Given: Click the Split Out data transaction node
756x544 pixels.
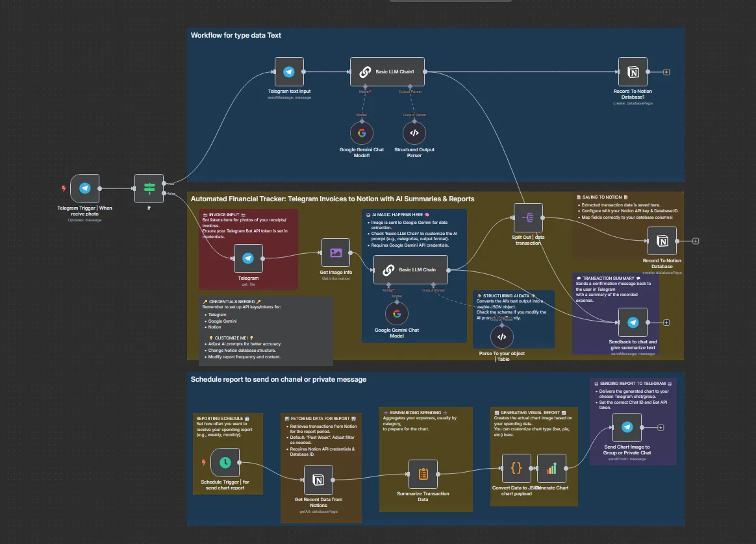Looking at the screenshot, I should coord(527,217).
